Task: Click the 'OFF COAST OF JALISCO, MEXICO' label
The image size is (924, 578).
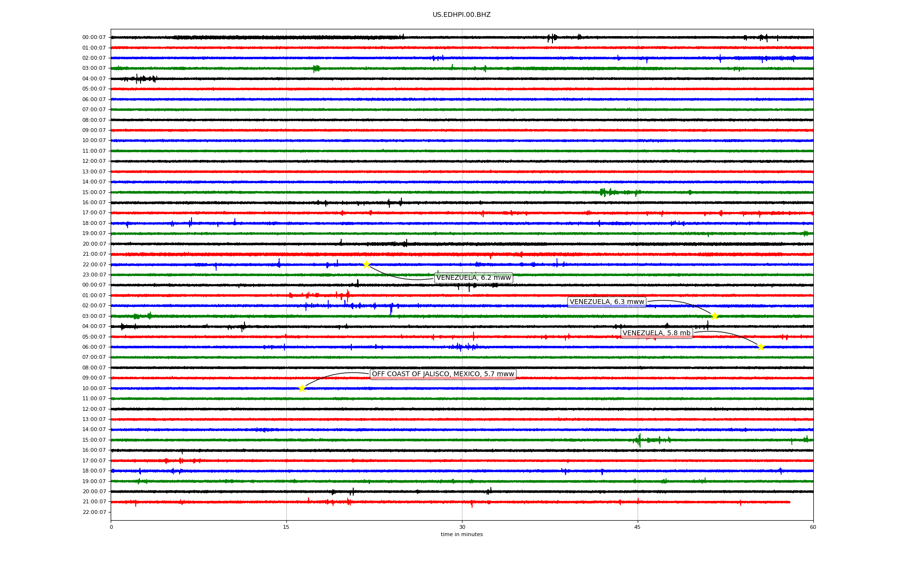Action: (x=443, y=374)
